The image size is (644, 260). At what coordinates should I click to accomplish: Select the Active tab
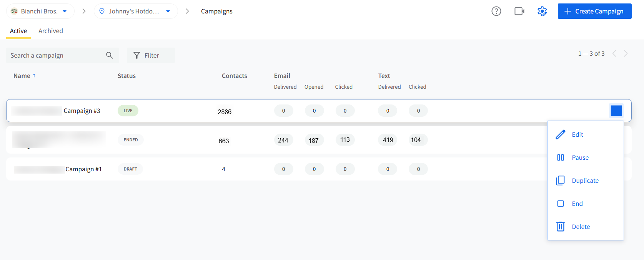click(x=18, y=31)
